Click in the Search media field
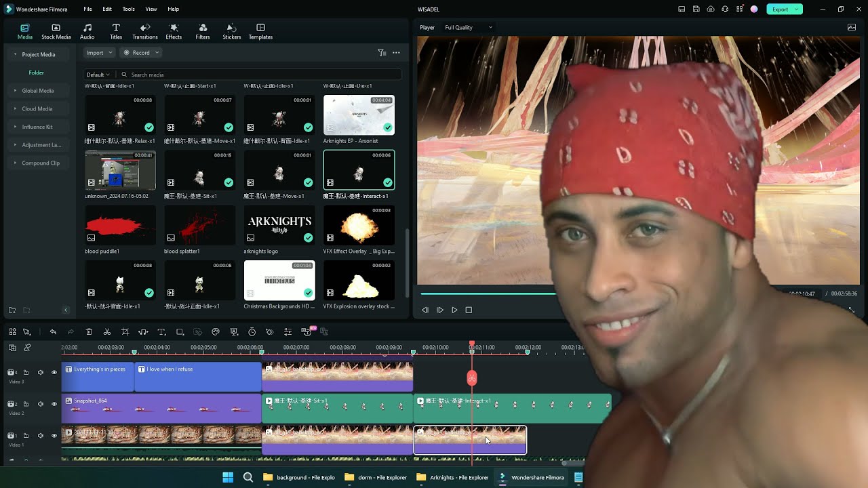Screen dimensions: 868x488 260,75
